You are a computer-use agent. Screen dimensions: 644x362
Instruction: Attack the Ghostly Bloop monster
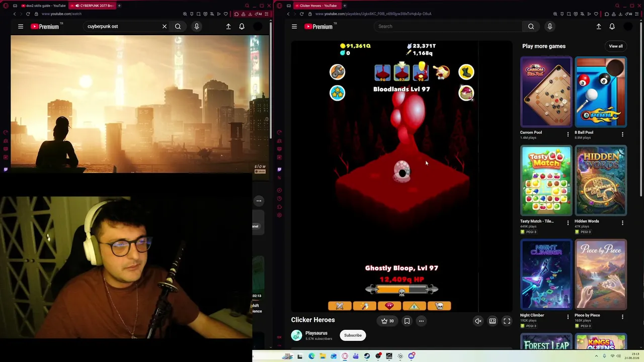tap(402, 171)
